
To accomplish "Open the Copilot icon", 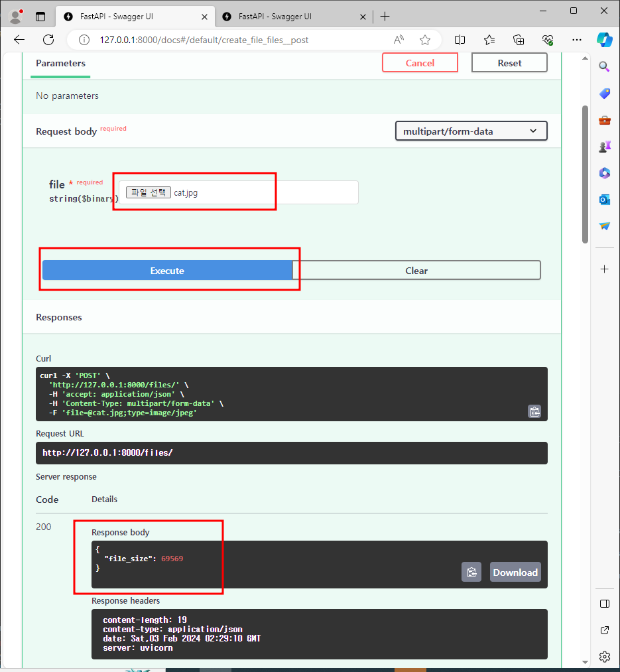I will coord(604,40).
